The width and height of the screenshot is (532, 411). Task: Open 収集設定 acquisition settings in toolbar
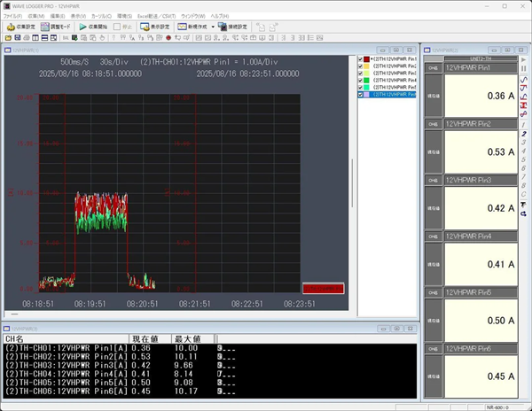(x=21, y=27)
